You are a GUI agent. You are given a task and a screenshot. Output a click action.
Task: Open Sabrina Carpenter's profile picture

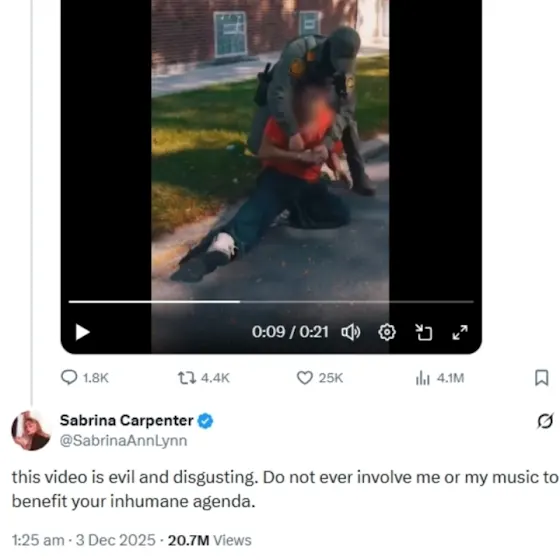click(x=31, y=430)
